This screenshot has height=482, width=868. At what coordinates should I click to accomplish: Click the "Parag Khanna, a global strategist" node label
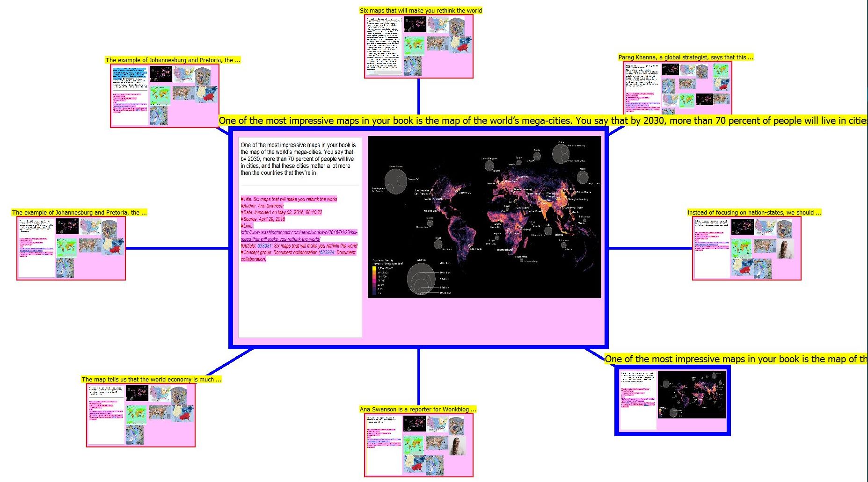pyautogui.click(x=686, y=57)
